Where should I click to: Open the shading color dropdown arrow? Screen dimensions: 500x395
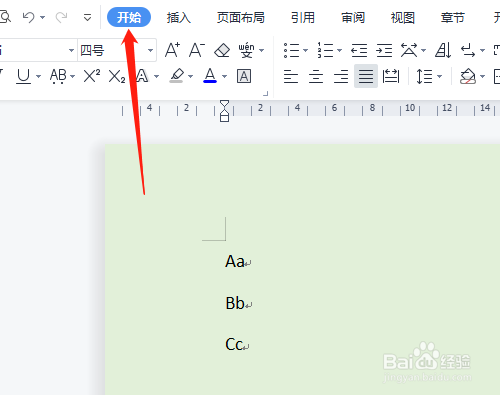pos(482,76)
